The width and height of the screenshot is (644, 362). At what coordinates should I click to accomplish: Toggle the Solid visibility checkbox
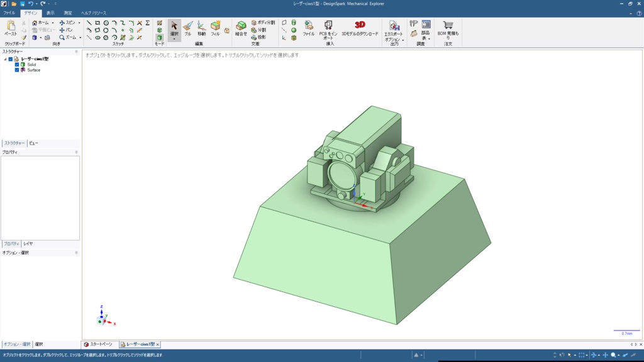click(17, 65)
